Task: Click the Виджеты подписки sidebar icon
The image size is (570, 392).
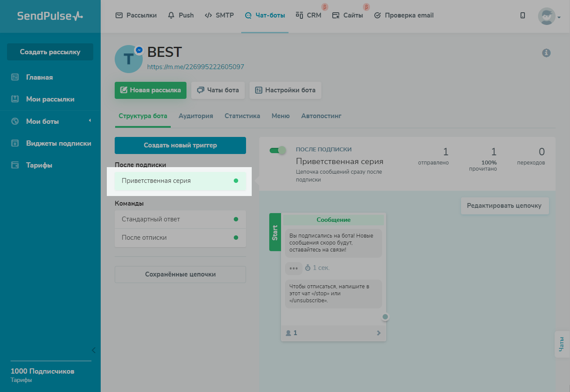Action: pos(15,143)
